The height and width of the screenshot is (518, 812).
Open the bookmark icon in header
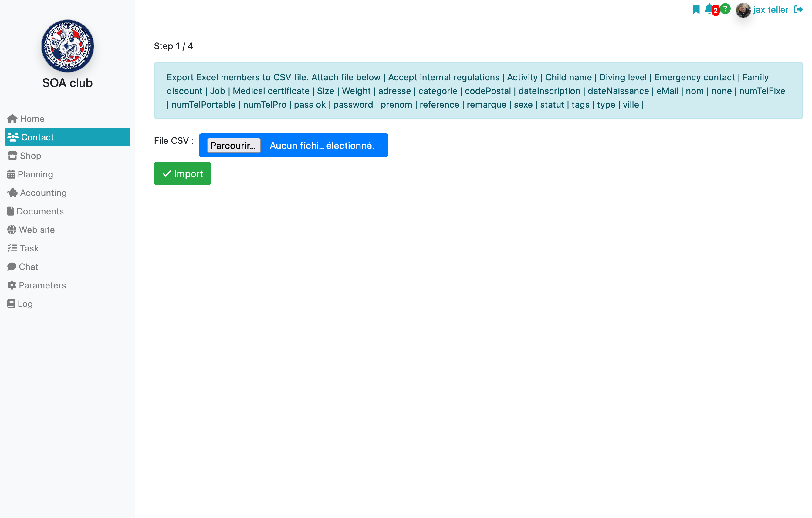(x=696, y=9)
